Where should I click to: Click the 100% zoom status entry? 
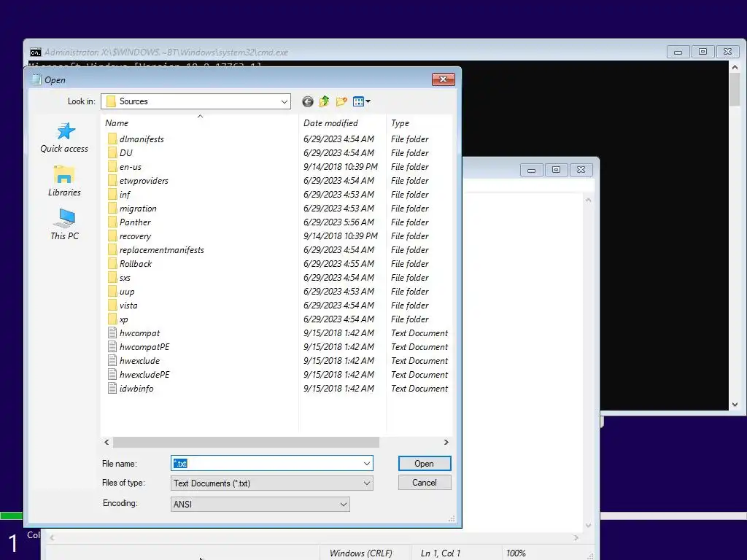516,553
